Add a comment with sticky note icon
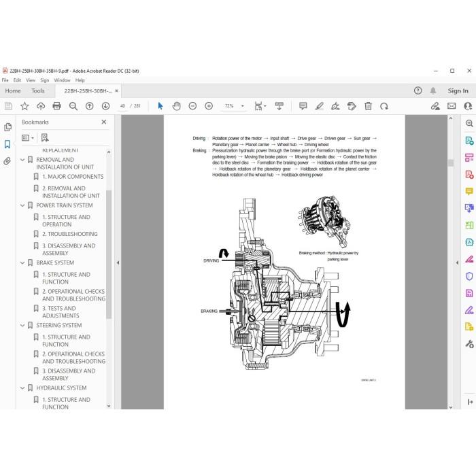 coord(303,106)
